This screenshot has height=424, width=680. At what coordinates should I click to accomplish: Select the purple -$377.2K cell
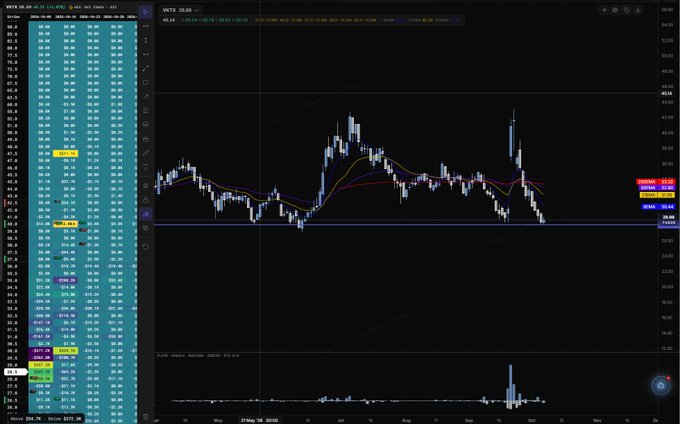(41, 351)
